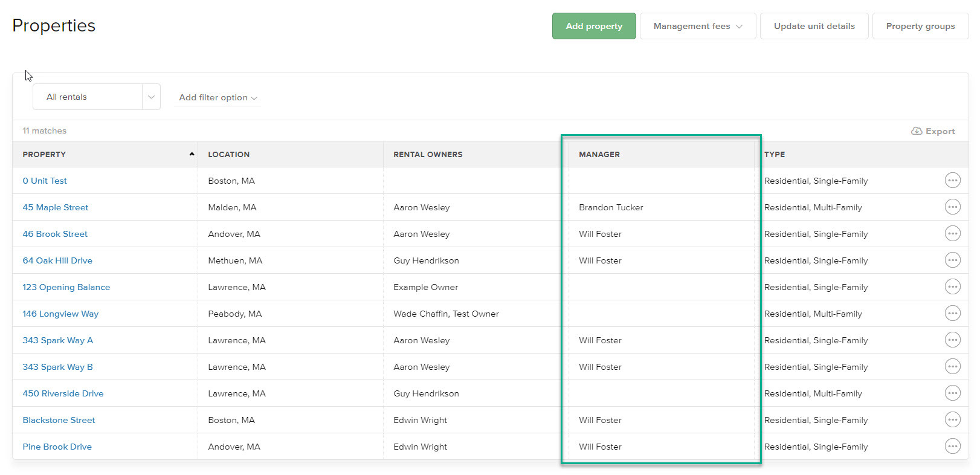Open Update unit details

pyautogui.click(x=814, y=26)
